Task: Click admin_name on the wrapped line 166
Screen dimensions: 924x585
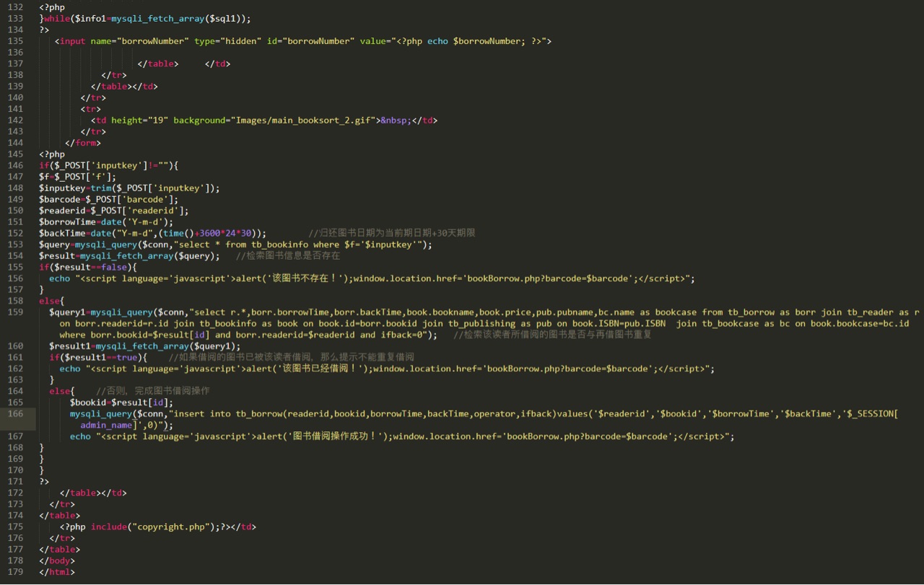Action: (106, 426)
